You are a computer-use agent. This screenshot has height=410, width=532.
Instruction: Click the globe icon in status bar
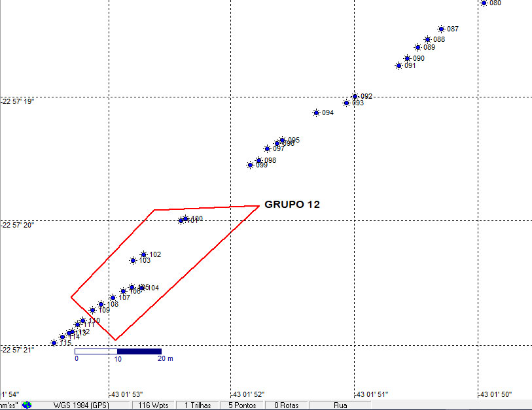tap(27, 405)
